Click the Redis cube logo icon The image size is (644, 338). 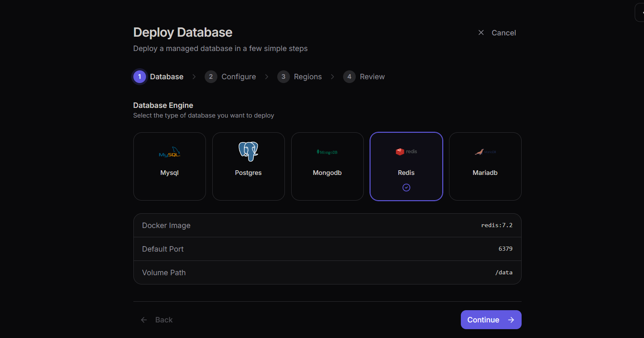pyautogui.click(x=399, y=151)
